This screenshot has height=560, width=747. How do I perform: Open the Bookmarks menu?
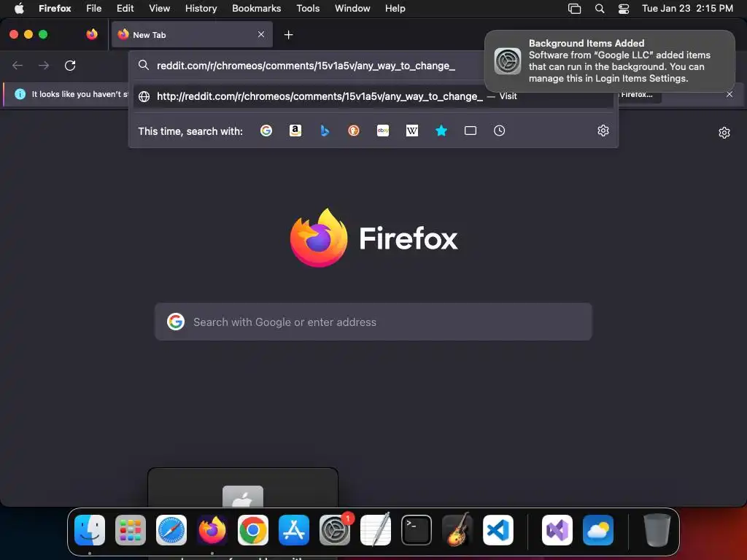[256, 8]
